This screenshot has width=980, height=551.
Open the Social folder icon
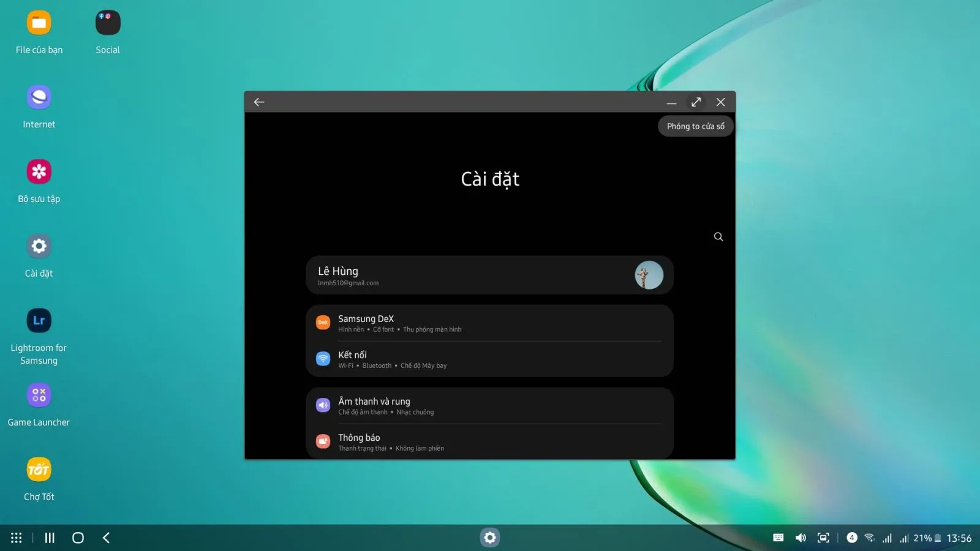[108, 23]
